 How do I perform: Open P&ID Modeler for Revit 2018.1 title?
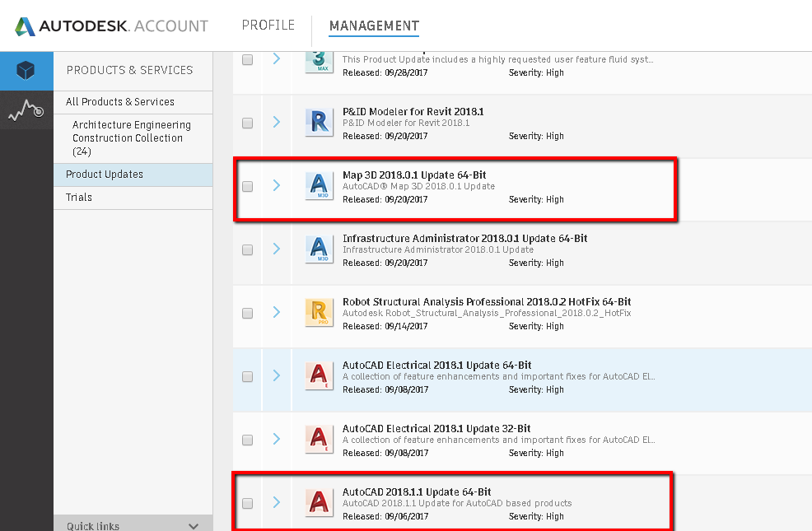click(x=413, y=111)
